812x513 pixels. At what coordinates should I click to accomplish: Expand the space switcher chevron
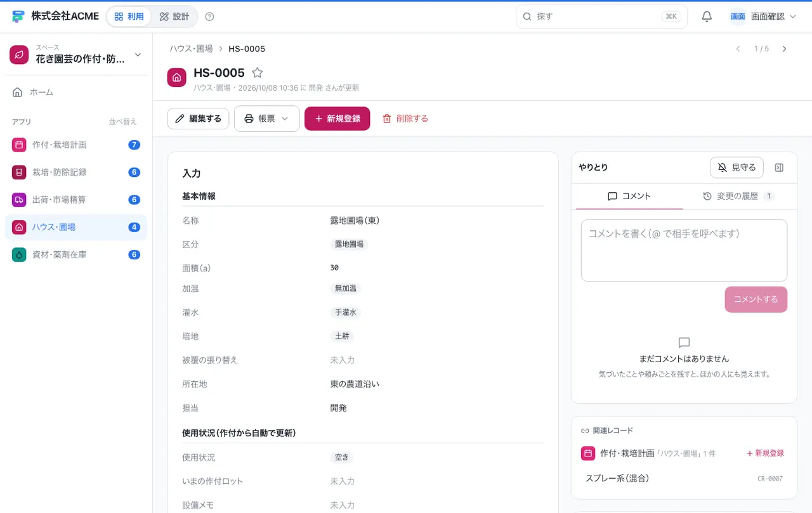point(138,55)
